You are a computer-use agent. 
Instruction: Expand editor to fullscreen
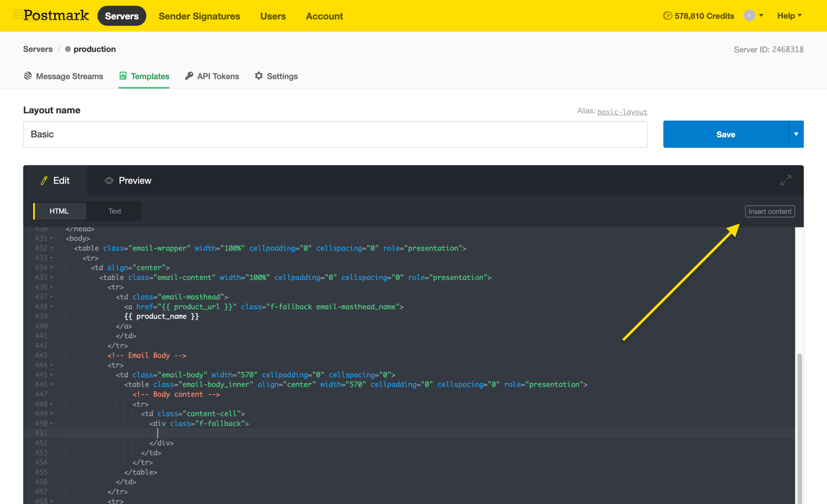pos(786,180)
